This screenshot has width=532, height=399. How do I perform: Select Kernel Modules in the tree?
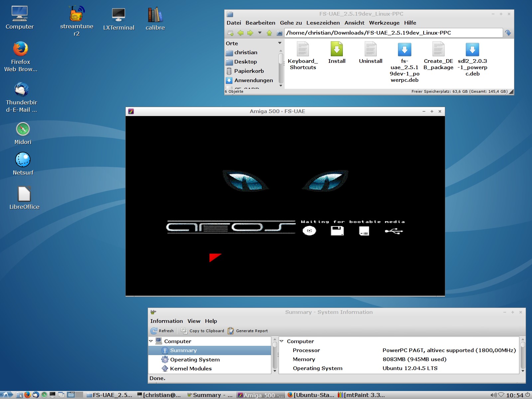click(191, 368)
